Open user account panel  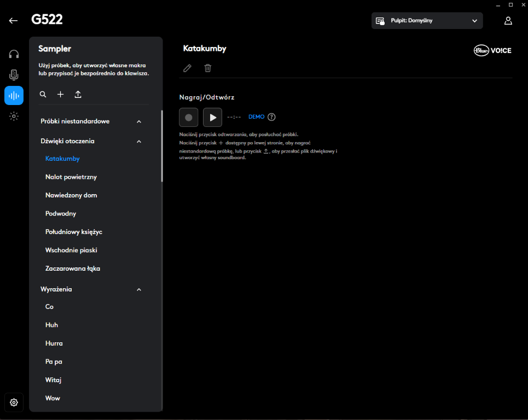(x=508, y=20)
